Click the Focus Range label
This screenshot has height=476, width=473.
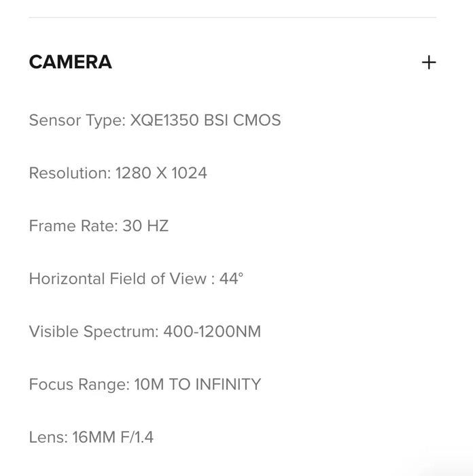(x=79, y=385)
